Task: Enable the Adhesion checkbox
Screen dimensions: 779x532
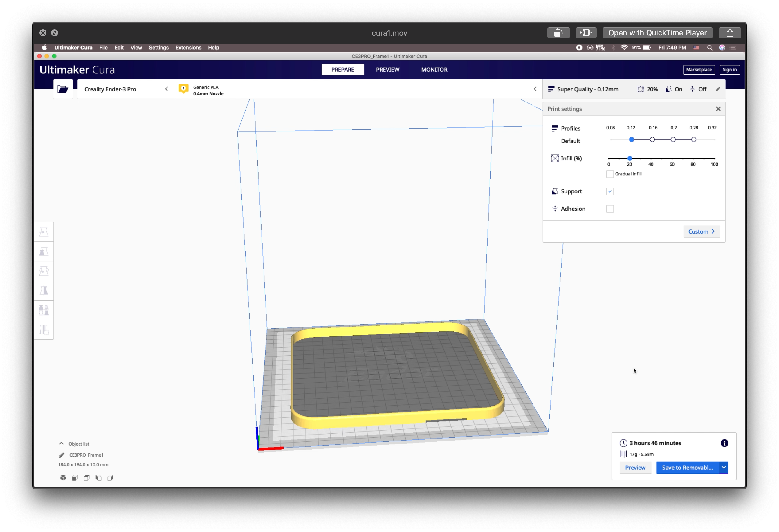Action: tap(610, 209)
